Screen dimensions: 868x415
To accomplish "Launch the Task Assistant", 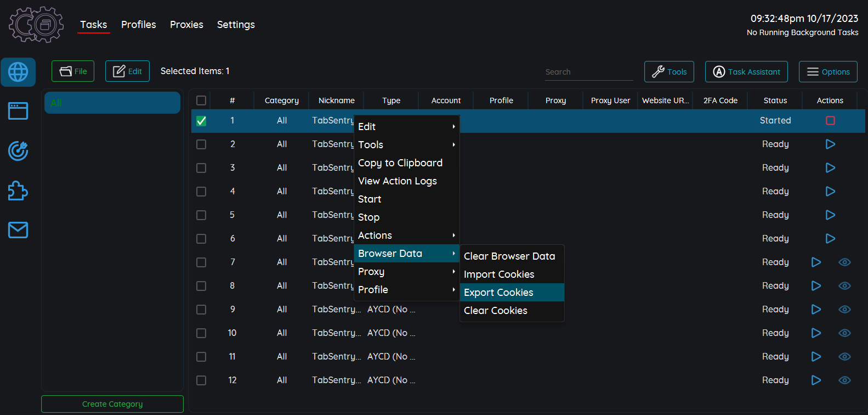I will [746, 72].
